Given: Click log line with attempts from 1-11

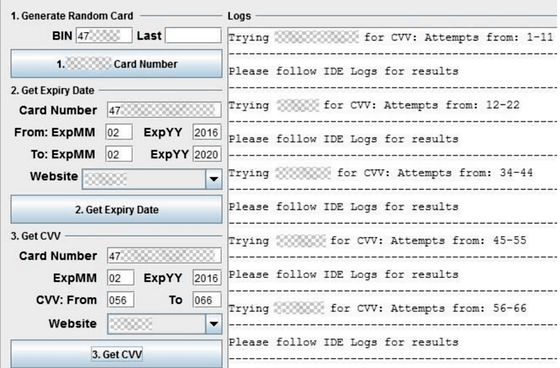Looking at the screenshot, I should [x=391, y=37].
